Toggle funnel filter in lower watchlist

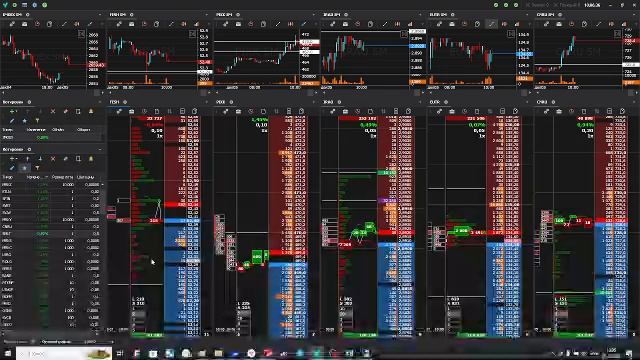[37, 168]
